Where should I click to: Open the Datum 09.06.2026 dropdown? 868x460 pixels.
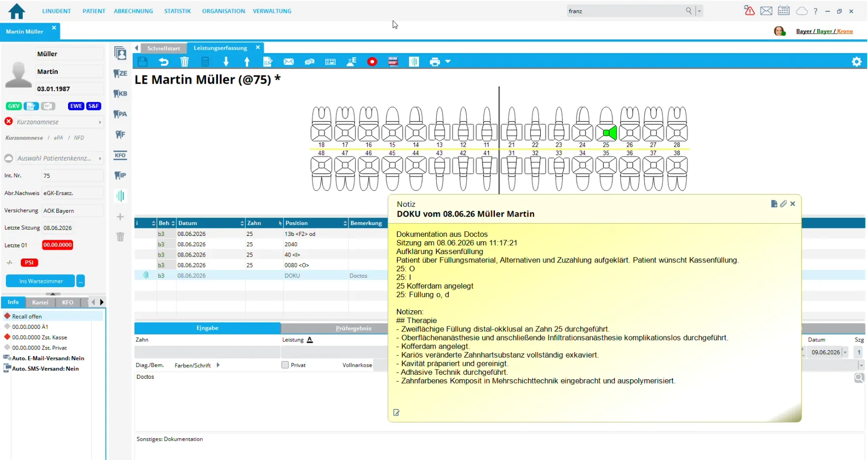845,352
